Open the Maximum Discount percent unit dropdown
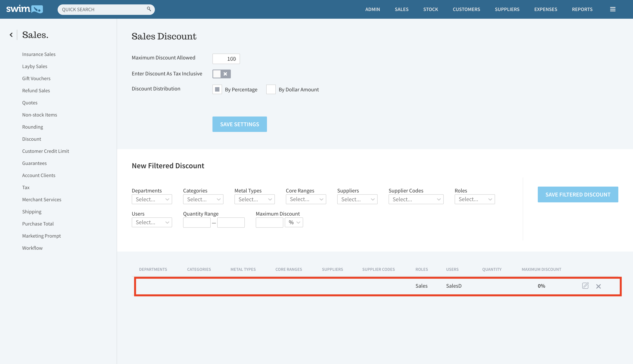This screenshot has height=364, width=633. 294,222
